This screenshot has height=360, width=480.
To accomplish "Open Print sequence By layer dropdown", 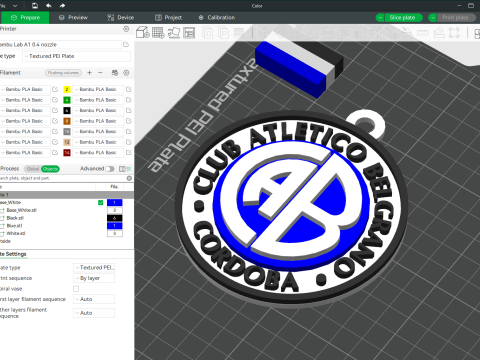I will [94, 278].
